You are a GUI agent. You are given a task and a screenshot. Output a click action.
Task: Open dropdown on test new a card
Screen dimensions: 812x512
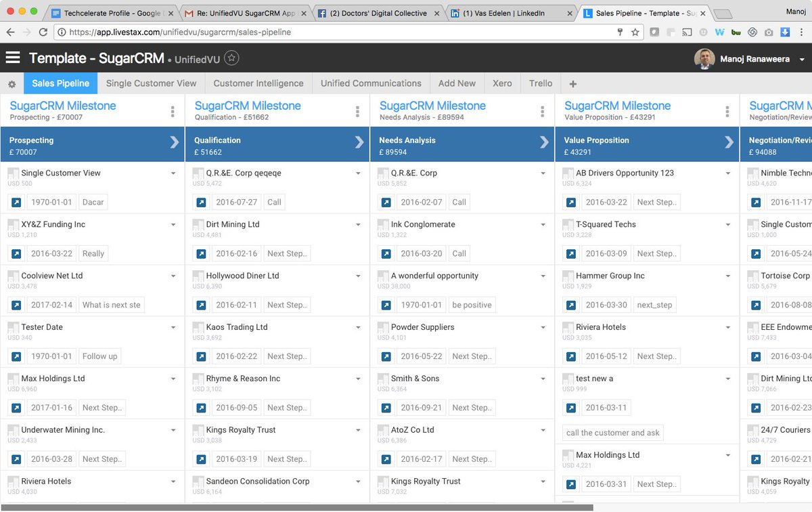(728, 379)
